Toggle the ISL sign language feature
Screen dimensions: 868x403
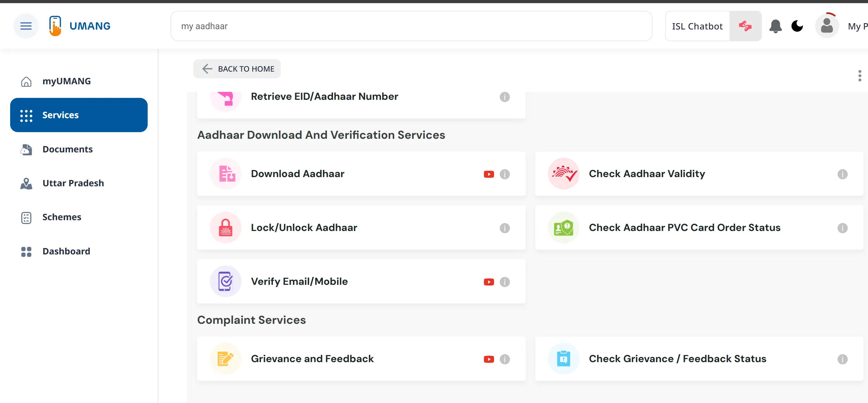tap(745, 26)
